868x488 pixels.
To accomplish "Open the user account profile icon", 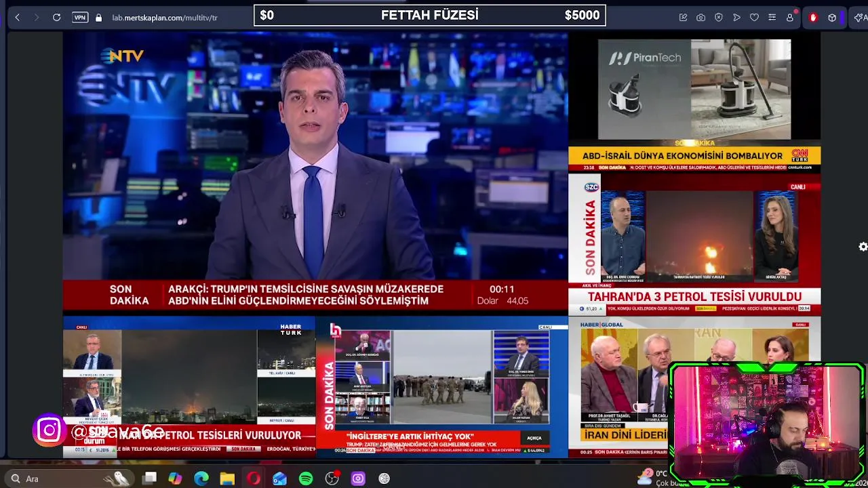I will [790, 18].
